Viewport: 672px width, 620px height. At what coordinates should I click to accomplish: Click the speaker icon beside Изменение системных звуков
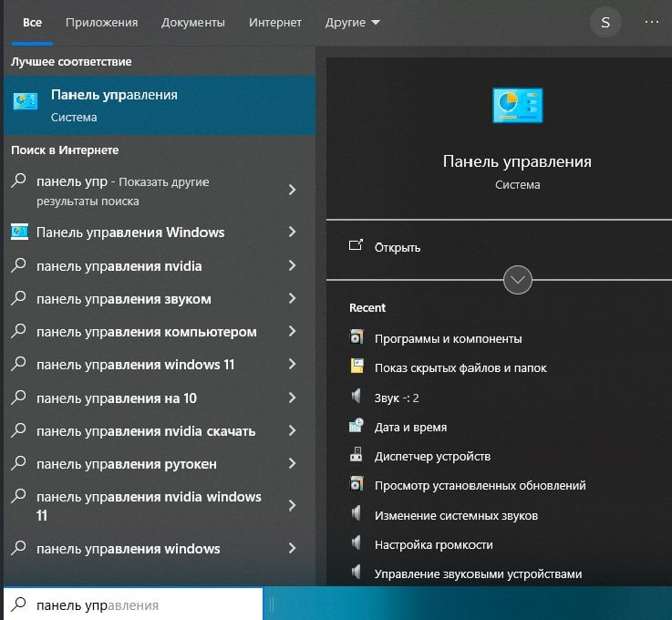click(357, 513)
